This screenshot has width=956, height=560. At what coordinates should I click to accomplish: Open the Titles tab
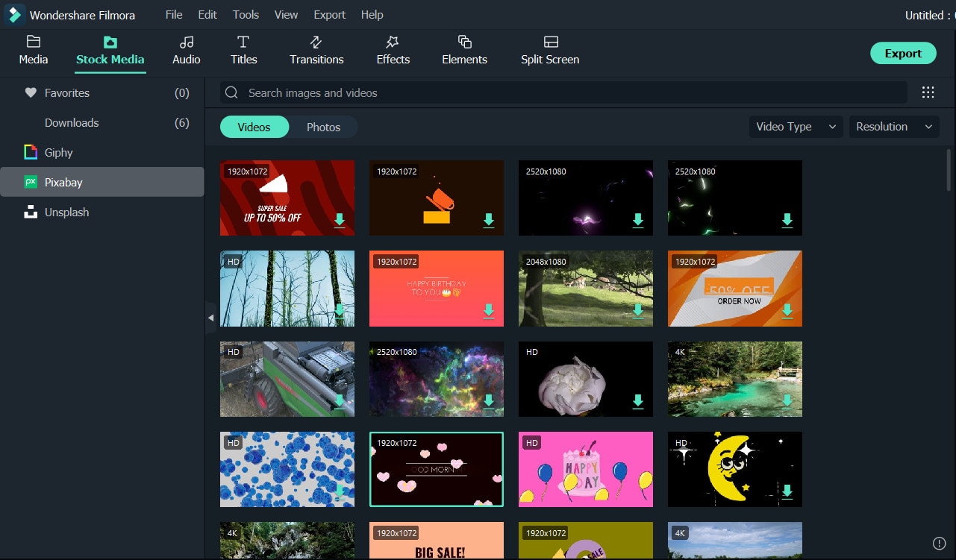pos(243,51)
